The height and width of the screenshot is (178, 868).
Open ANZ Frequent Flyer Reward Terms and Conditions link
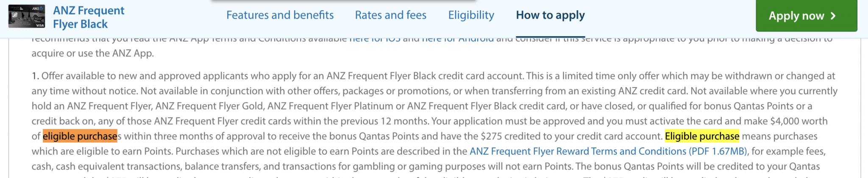(x=578, y=151)
